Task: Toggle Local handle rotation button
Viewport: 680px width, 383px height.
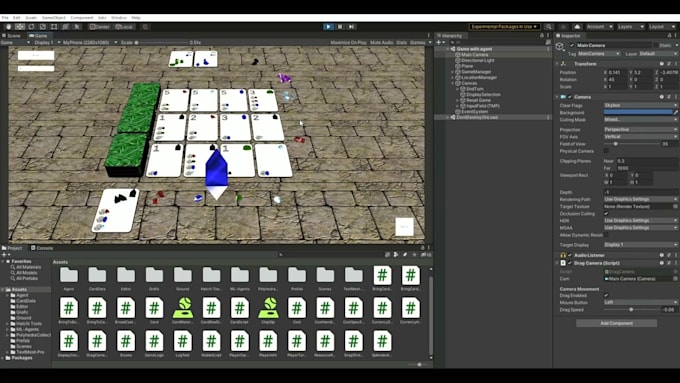Action: [124, 26]
